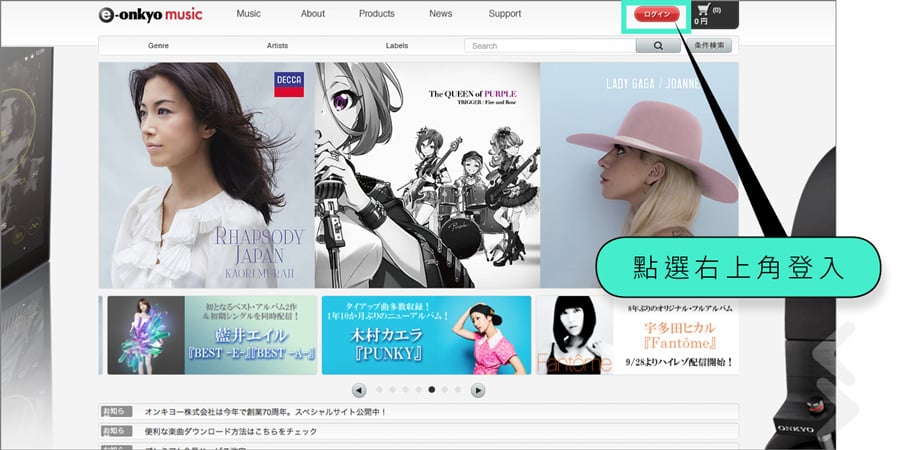The width and height of the screenshot is (912, 450).
Task: Open The Queen of Purple banner
Action: click(428, 175)
